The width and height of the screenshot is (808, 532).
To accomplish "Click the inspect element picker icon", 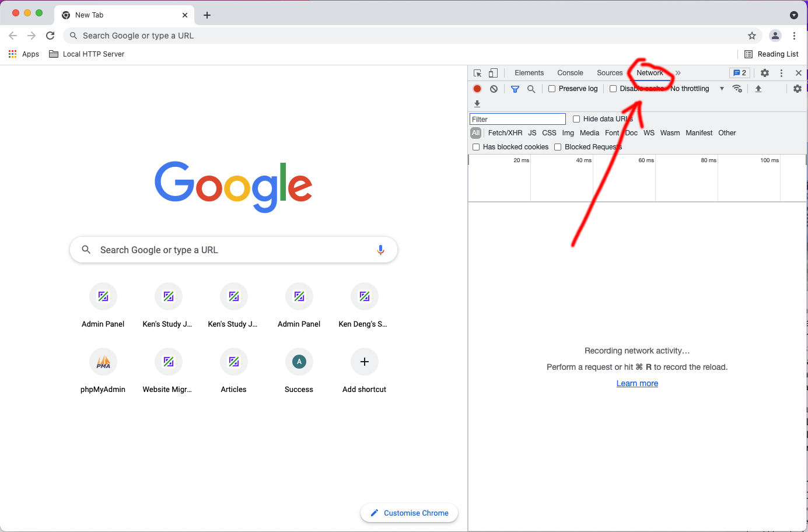I will [x=477, y=73].
